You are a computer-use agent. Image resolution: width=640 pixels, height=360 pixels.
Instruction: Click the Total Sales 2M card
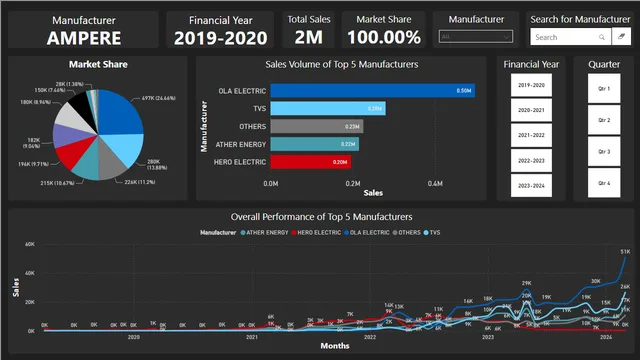point(309,29)
